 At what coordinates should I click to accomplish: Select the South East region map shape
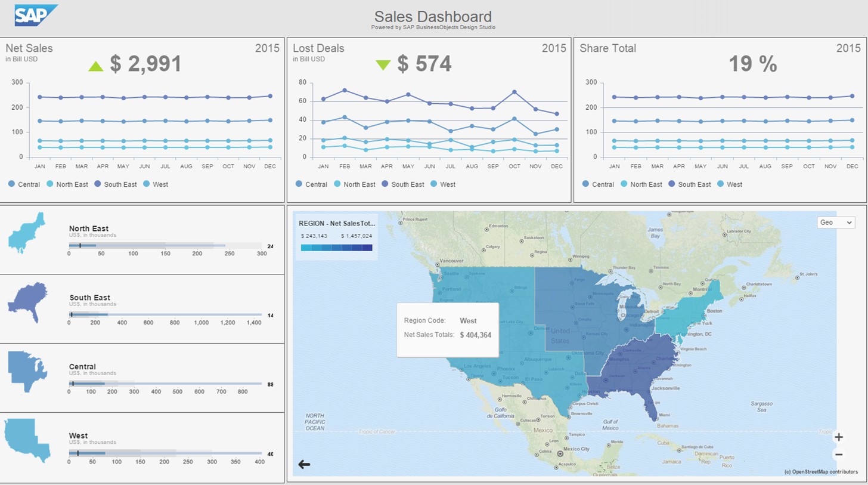click(x=28, y=302)
